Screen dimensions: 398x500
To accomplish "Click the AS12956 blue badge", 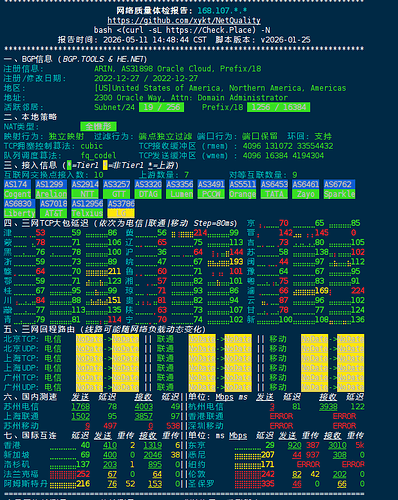I will (x=87, y=204).
